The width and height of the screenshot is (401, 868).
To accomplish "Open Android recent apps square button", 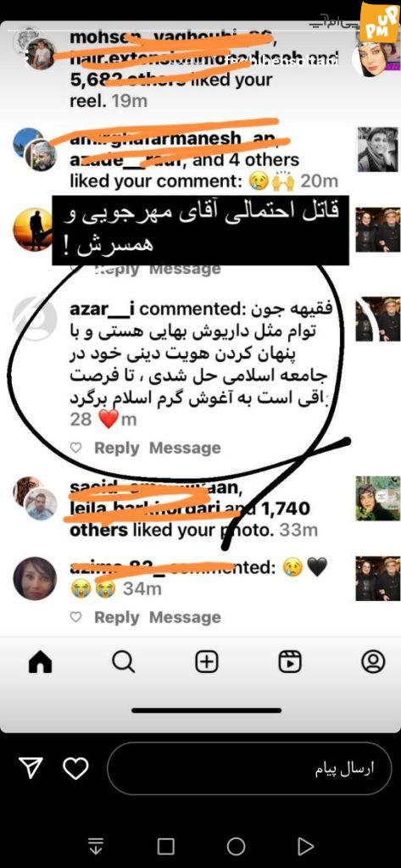I will (165, 846).
